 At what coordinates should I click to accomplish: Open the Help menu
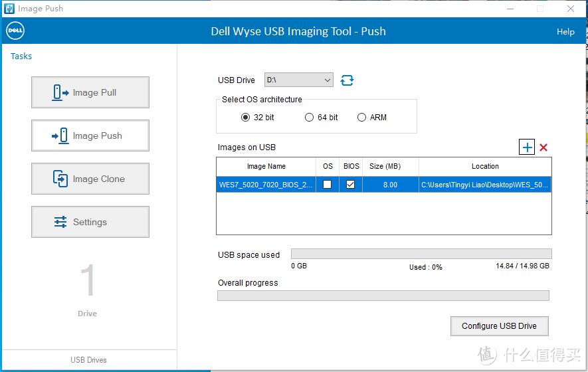[x=565, y=32]
